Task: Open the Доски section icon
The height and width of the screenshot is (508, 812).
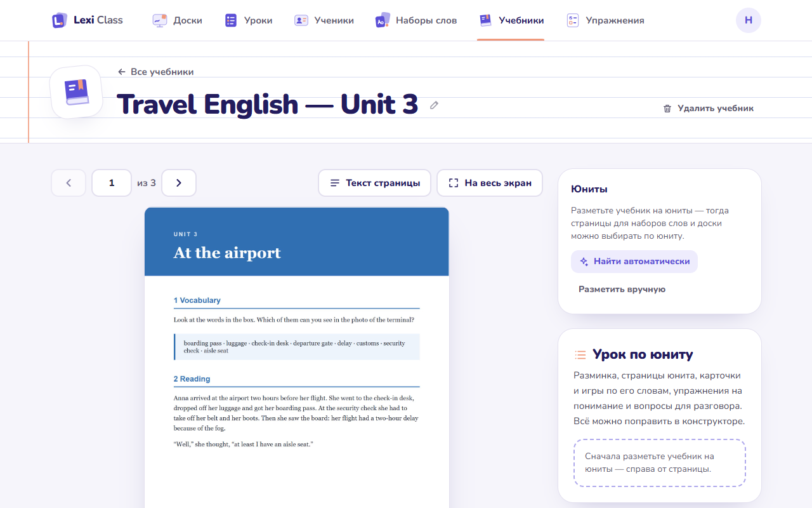Action: [160, 20]
